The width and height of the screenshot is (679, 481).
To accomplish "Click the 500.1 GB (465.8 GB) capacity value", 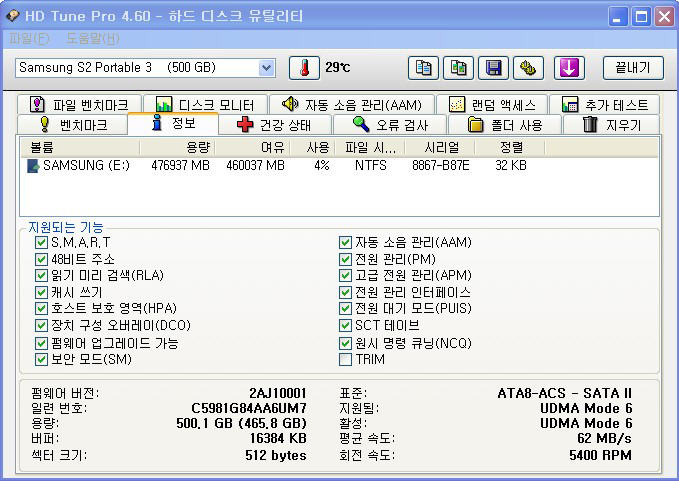I will 242,423.
